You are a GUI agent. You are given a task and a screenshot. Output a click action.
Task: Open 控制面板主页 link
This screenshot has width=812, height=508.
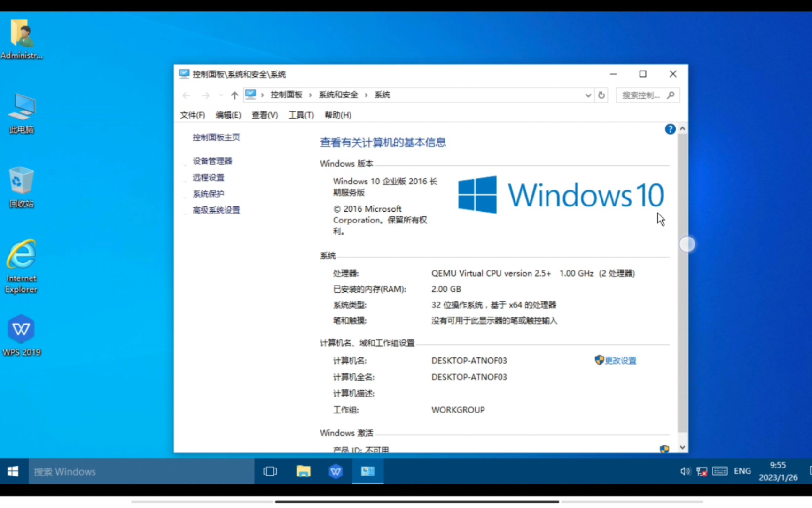point(216,137)
